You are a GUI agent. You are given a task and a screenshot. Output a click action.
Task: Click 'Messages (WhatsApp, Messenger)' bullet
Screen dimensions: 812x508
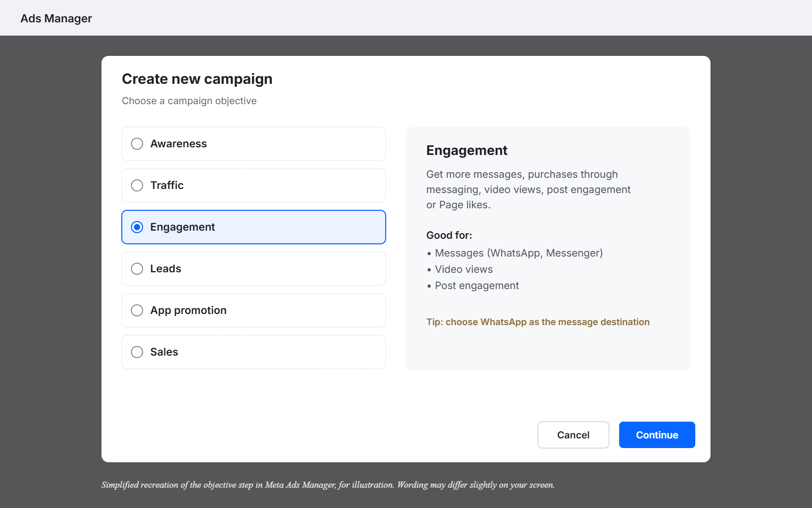[515, 253]
